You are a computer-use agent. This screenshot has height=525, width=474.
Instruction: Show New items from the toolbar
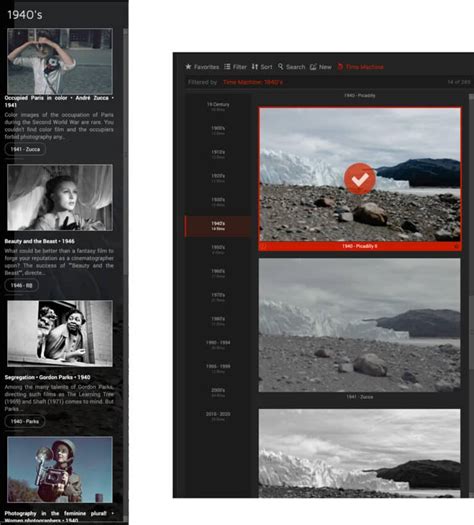(320, 67)
